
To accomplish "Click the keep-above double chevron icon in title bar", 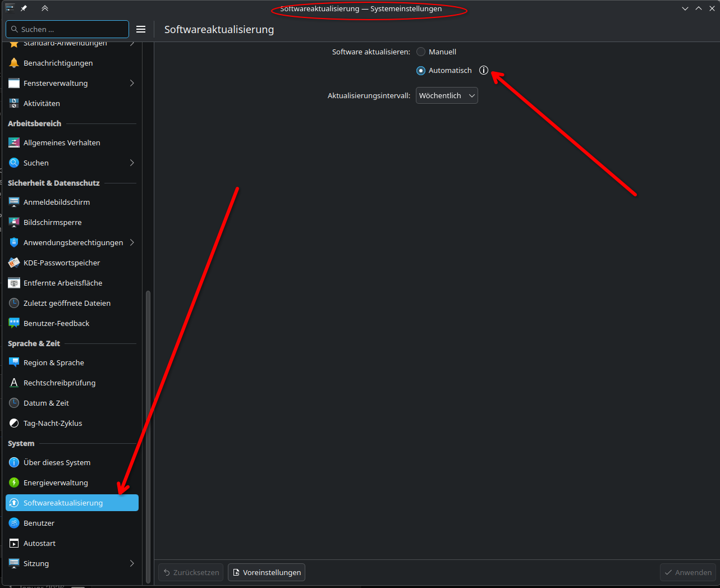I will 45,8.
